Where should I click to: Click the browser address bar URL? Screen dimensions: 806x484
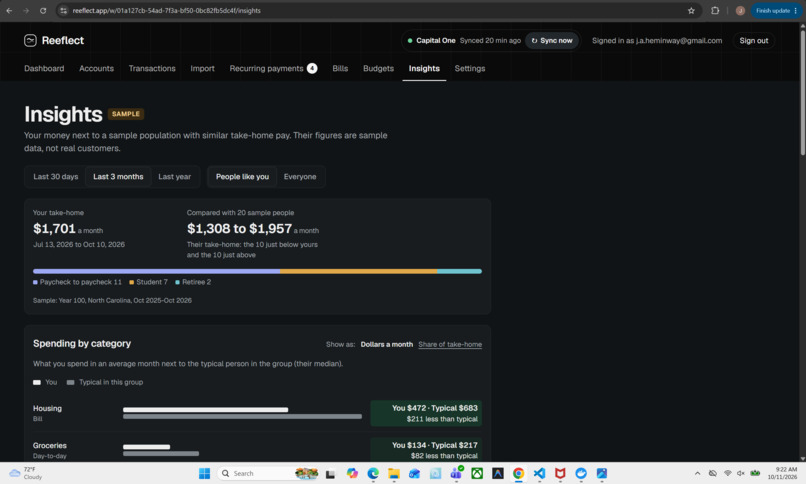click(167, 10)
